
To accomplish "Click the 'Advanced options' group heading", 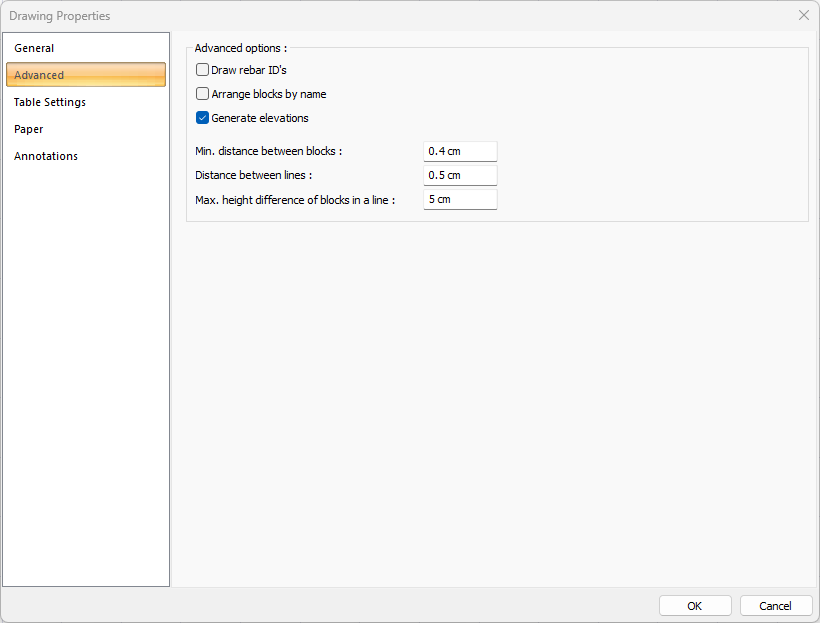I will [240, 47].
